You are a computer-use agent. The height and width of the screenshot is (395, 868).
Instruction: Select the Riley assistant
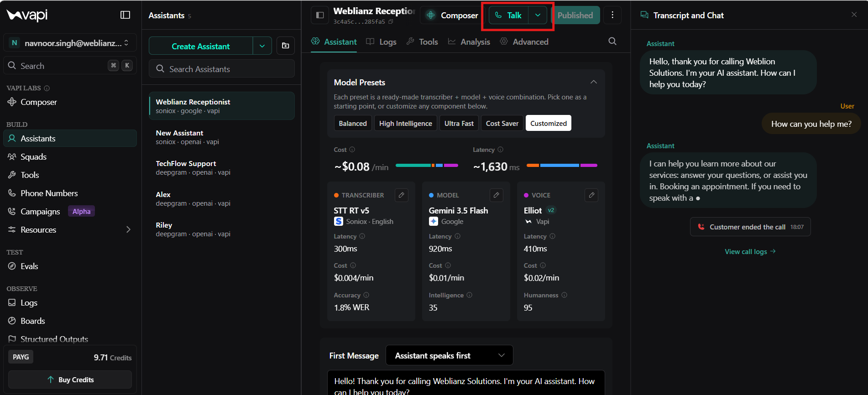coord(222,229)
